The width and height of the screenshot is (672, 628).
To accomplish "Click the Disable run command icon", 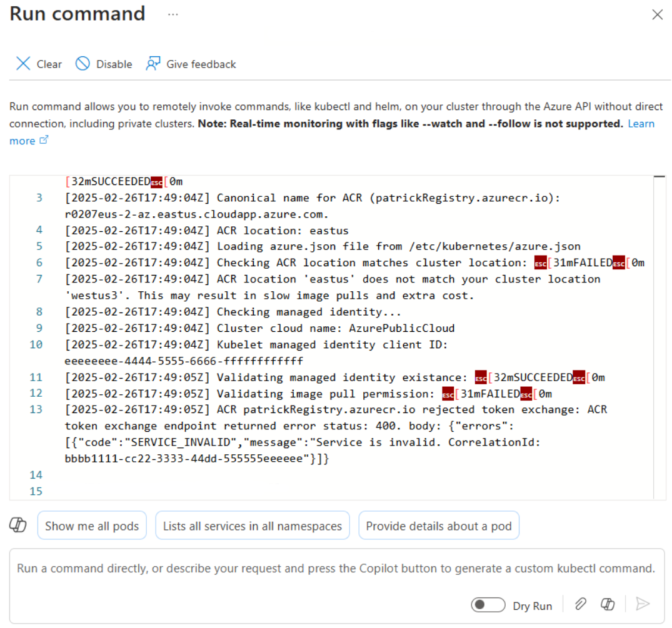I will pyautogui.click(x=83, y=64).
